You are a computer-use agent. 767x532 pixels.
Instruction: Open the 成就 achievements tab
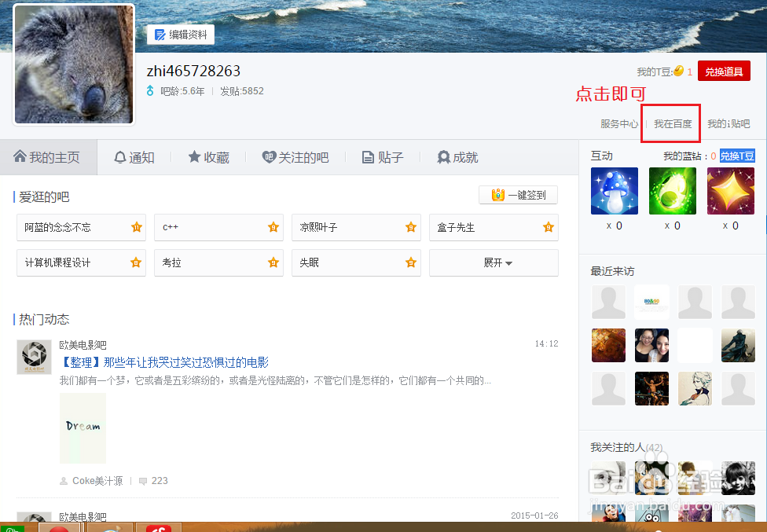pyautogui.click(x=457, y=157)
